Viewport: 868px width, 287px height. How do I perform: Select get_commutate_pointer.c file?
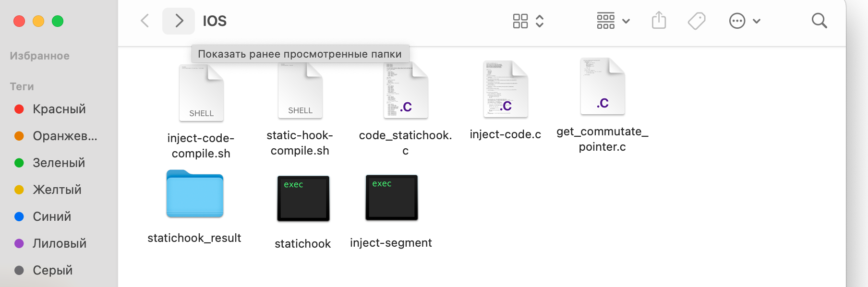coord(603,86)
